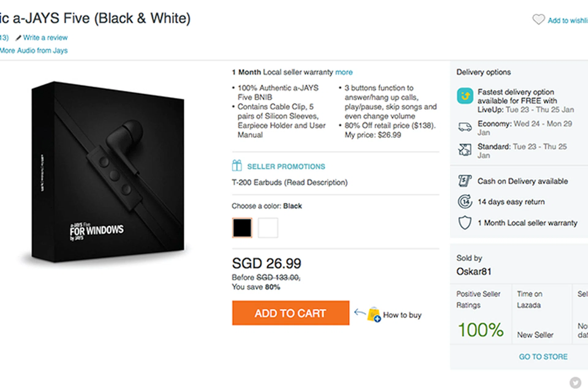Click the How to buy shopping bag icon
Image resolution: width=588 pixels, height=392 pixels.
374,315
